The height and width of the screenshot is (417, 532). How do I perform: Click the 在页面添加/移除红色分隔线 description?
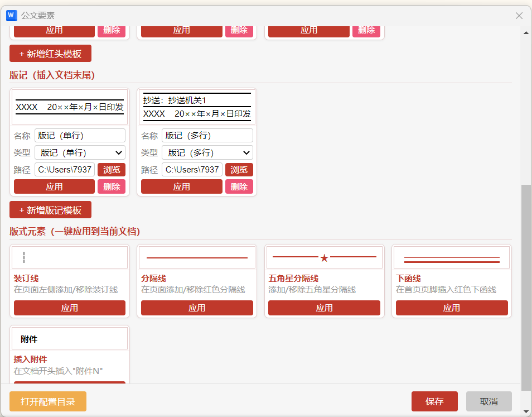[193, 289]
